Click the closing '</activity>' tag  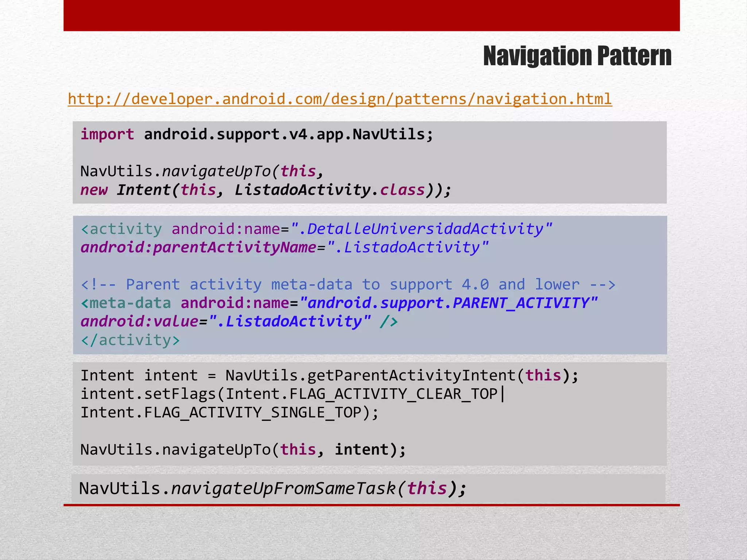(131, 340)
